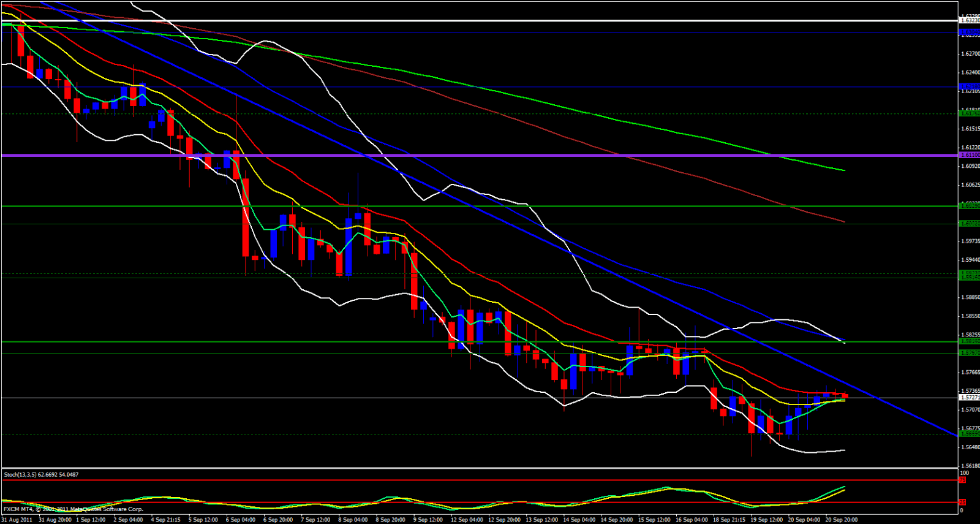Click the FXCM MT4 copyright text
Screen dimensions: 980x524
coord(73,509)
